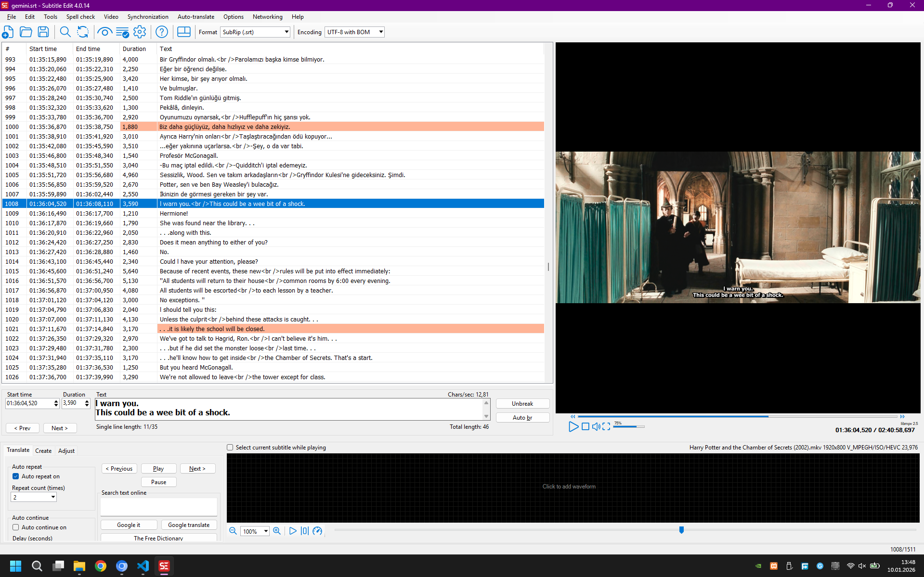The image size is (924, 577).
Task: Open visual sync with the eye icon
Action: [104, 32]
